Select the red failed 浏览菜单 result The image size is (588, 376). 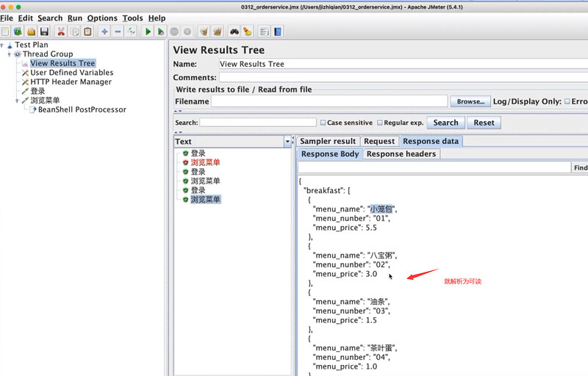pos(205,162)
